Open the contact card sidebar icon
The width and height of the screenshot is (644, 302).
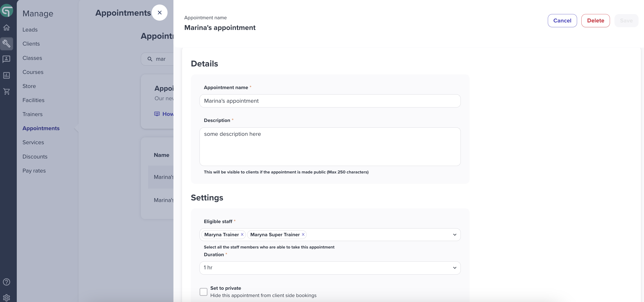7,59
